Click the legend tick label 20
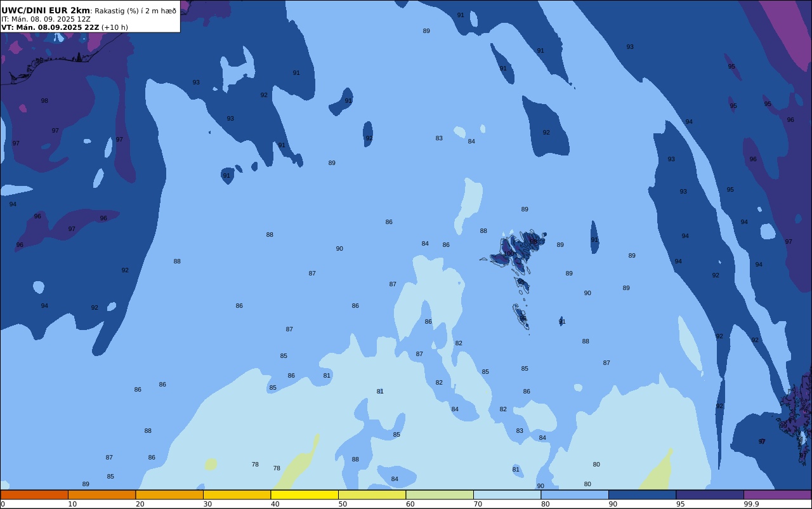The height and width of the screenshot is (509, 812). (x=140, y=504)
